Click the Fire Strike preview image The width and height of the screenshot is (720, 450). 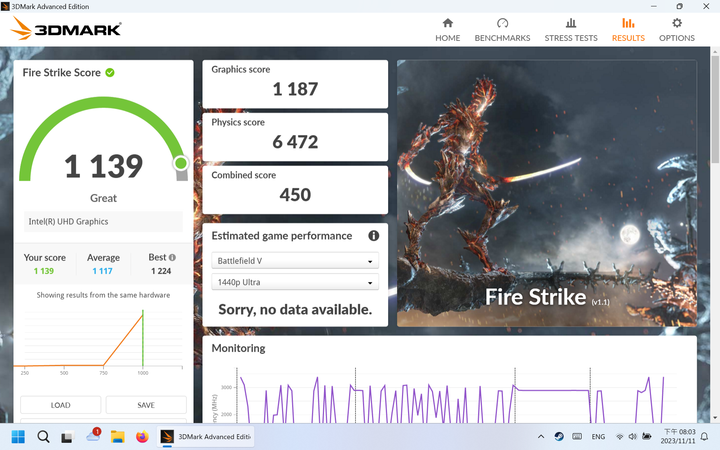pyautogui.click(x=546, y=193)
